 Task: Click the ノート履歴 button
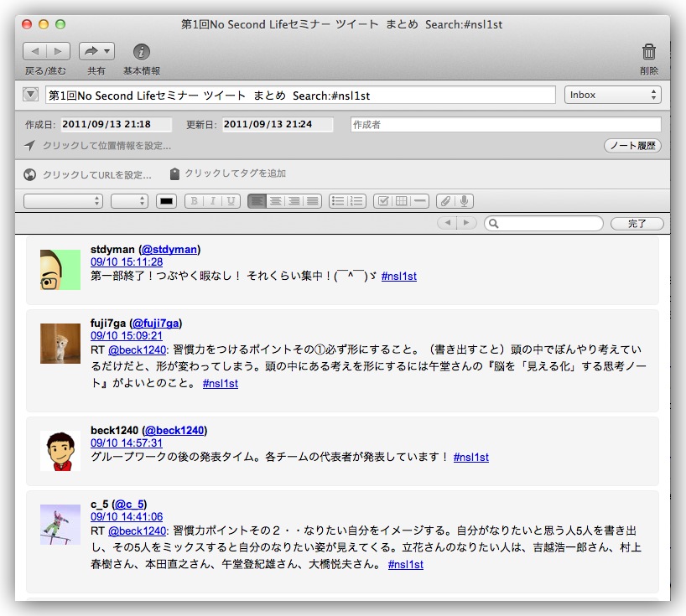click(x=632, y=146)
